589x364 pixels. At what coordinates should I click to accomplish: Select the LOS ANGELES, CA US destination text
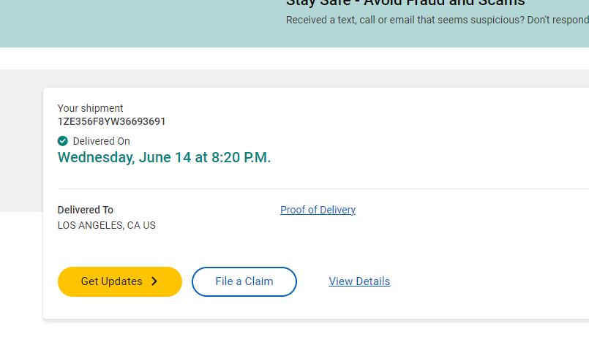(x=106, y=225)
